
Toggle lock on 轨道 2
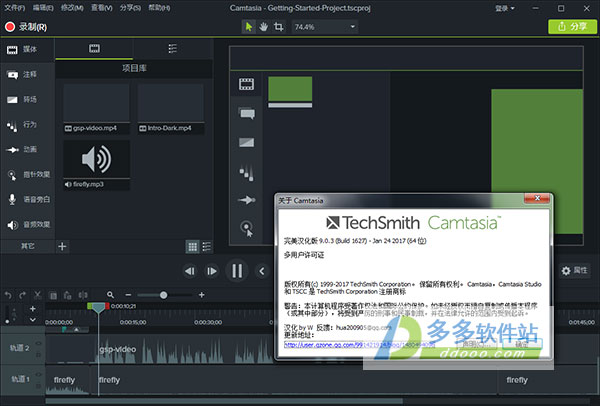[x=38, y=355]
